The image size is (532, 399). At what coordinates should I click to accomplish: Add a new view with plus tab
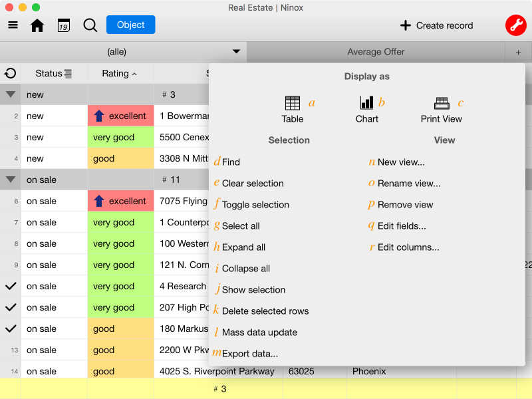click(518, 53)
